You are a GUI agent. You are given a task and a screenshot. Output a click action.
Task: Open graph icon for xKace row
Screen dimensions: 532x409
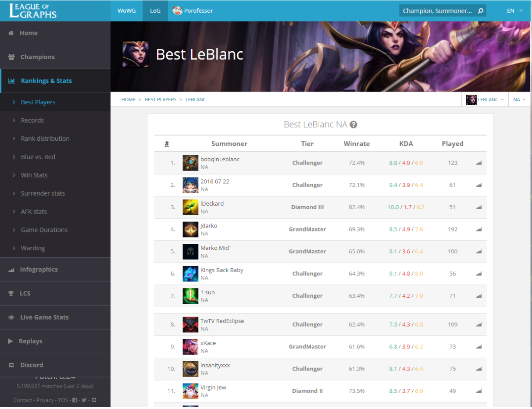coord(478,346)
